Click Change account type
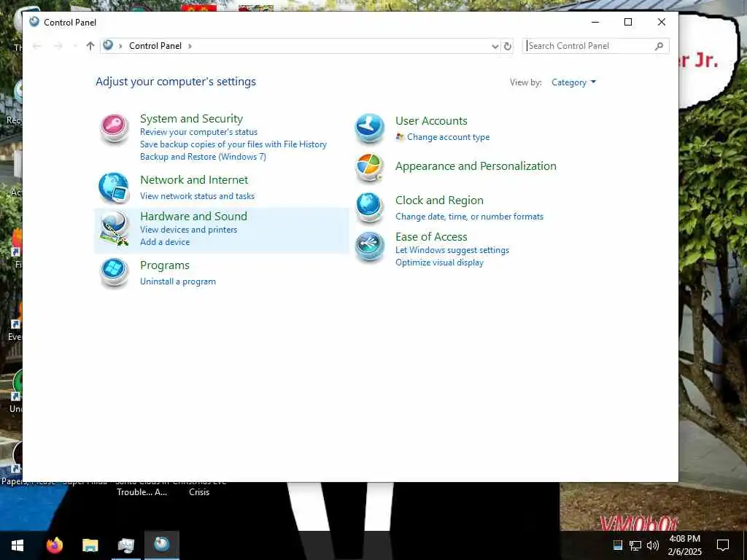747x560 pixels. tap(448, 137)
